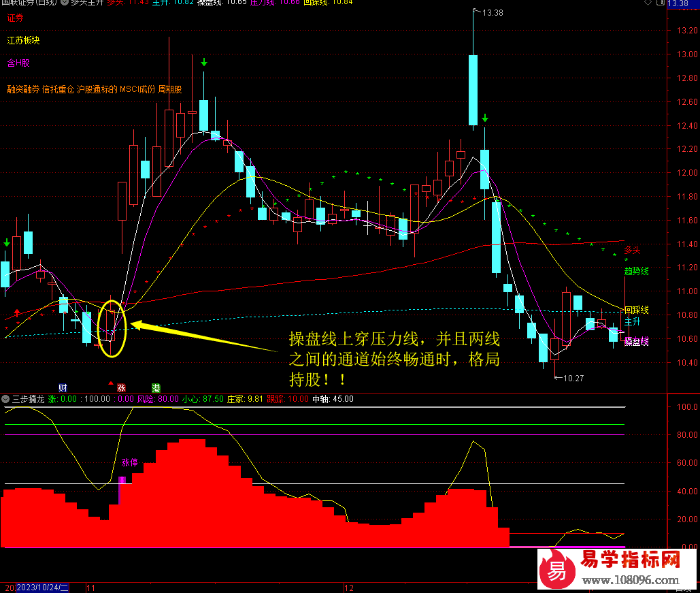Click the green 趋势线 line label
700x593 pixels.
pyautogui.click(x=636, y=271)
